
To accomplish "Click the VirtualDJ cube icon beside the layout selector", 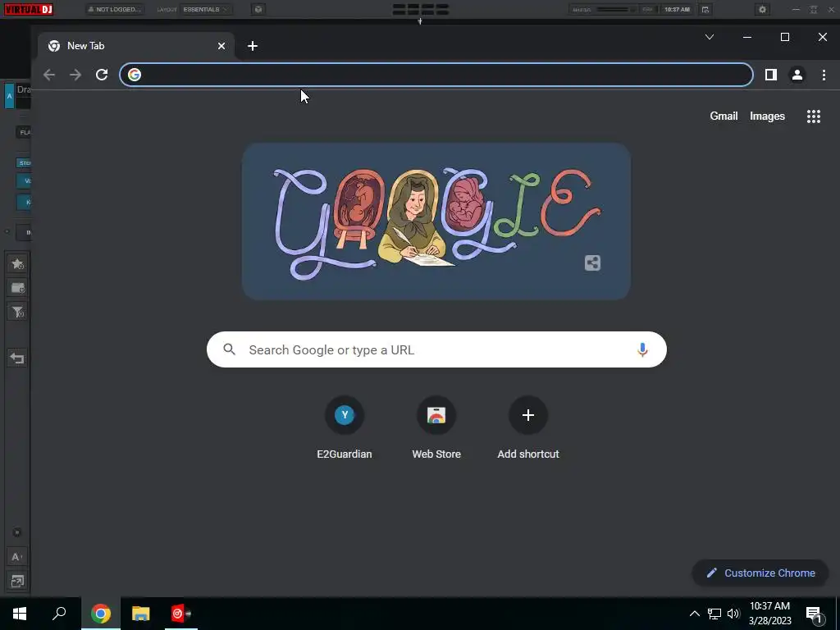I will [x=258, y=10].
